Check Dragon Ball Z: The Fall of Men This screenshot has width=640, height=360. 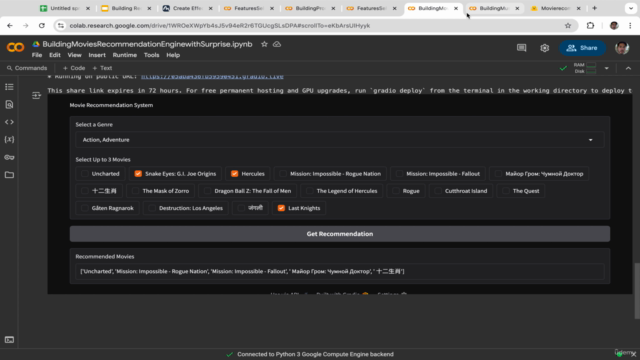[x=207, y=191]
